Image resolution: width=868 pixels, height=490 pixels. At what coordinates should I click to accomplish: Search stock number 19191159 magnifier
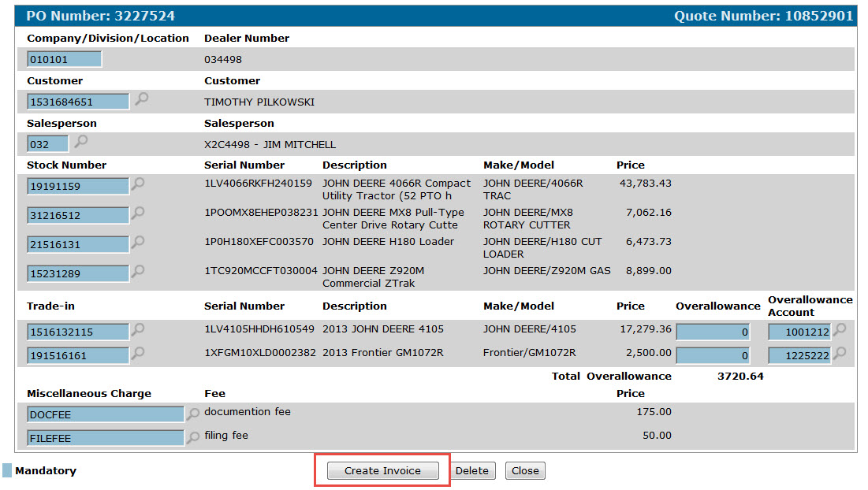point(138,184)
